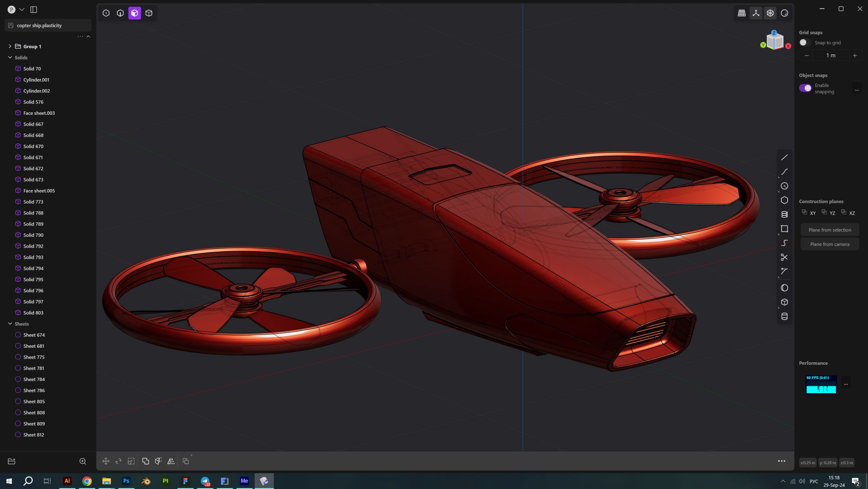Click the Mirror command icon
The height and width of the screenshot is (489, 868).
coord(171,461)
